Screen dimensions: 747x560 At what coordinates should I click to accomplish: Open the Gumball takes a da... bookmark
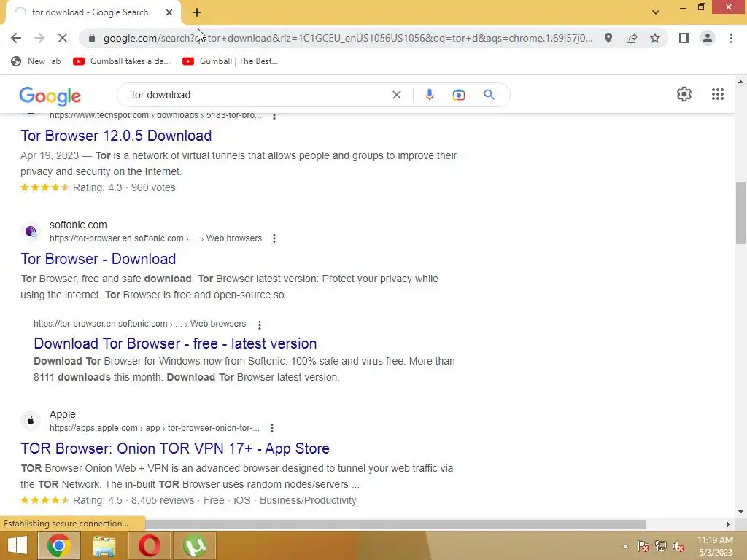(122, 61)
